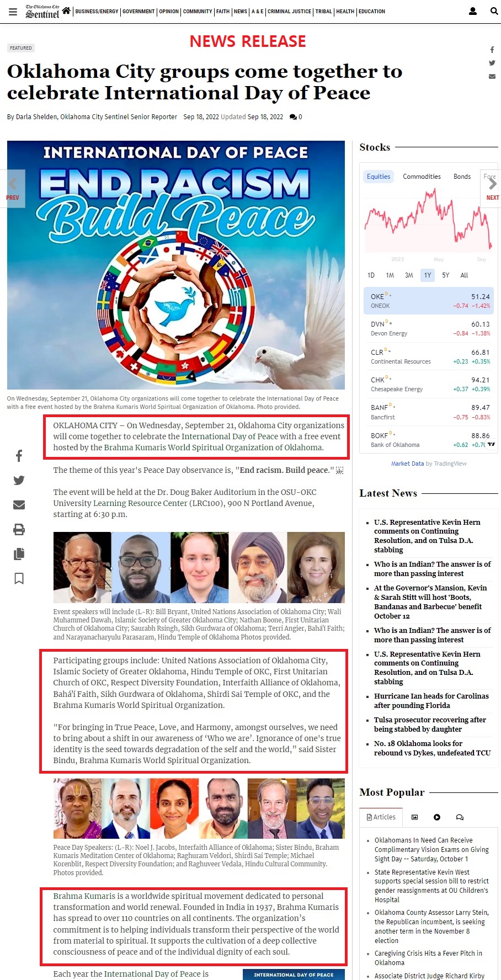Go to previous article with PREV arrow

pyautogui.click(x=13, y=188)
